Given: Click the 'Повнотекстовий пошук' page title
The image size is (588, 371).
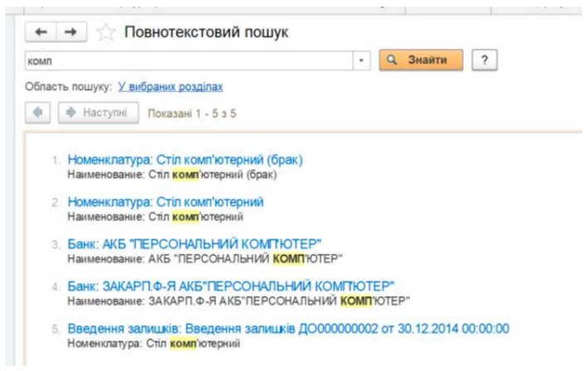Looking at the screenshot, I should click(x=206, y=32).
